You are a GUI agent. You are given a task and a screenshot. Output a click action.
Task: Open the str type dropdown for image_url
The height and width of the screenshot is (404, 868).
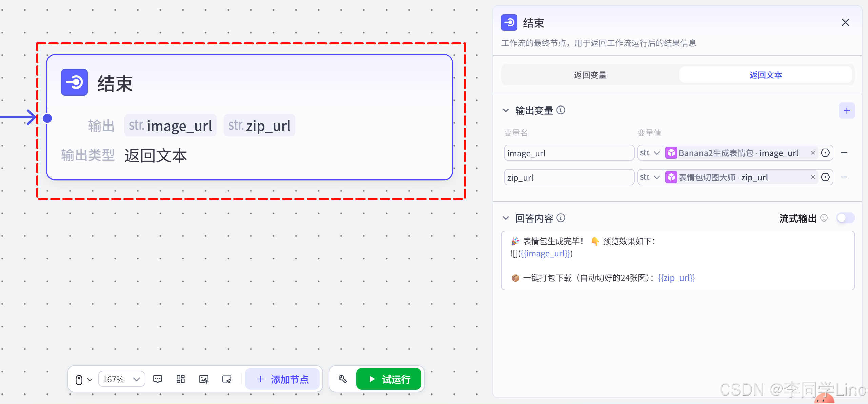click(650, 153)
